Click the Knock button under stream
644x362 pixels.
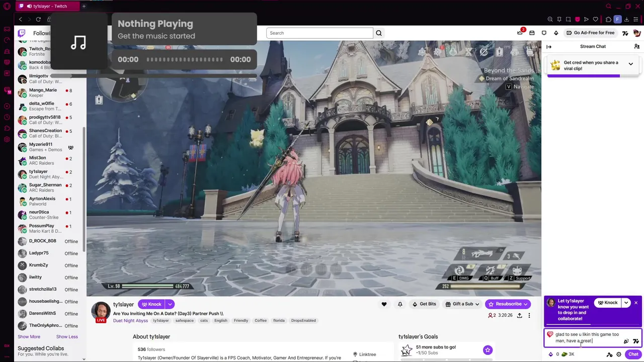click(152, 304)
